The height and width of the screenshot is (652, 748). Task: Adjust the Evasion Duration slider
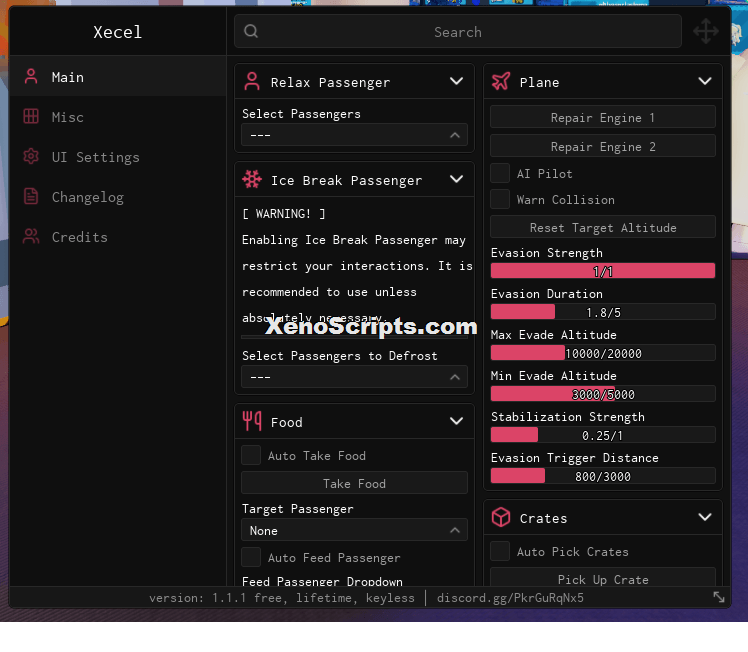pyautogui.click(x=603, y=312)
